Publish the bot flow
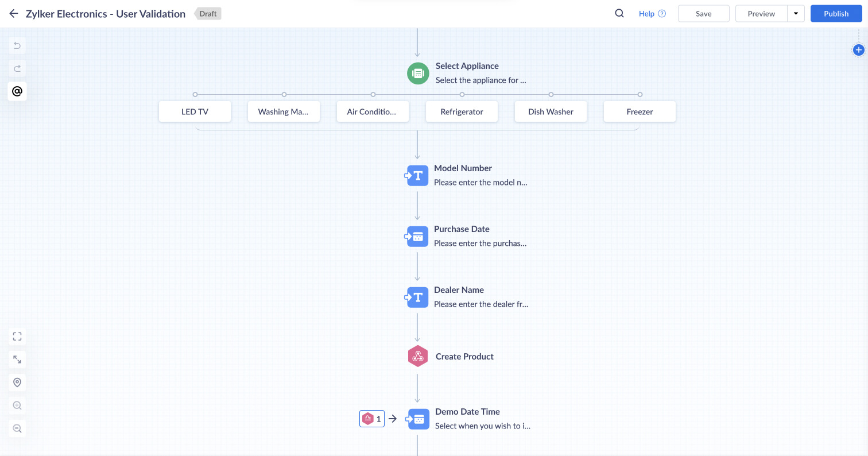Screen dimensions: 868x456 [836, 14]
